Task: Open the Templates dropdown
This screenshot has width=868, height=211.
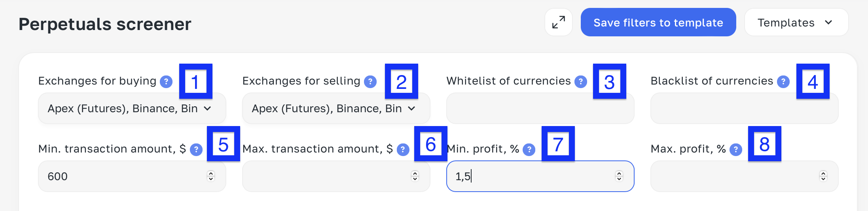Action: pos(796,23)
